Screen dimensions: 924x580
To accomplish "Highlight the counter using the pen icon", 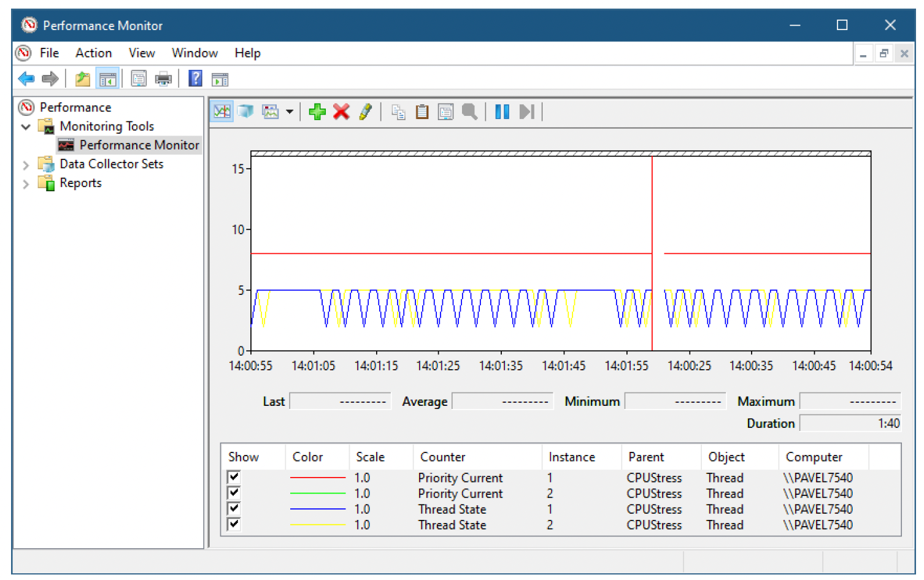I will point(365,112).
